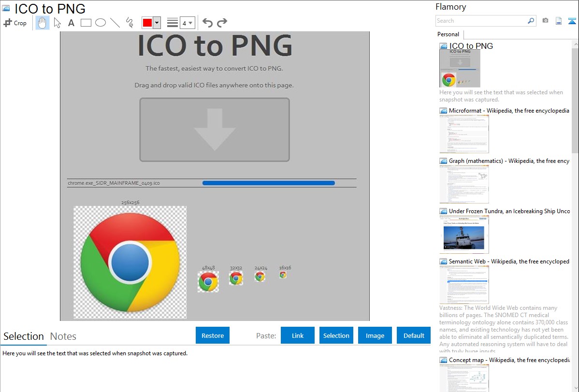Click the 16x16 Chrome icon preview
Screen dimensions: 579x392
click(283, 275)
